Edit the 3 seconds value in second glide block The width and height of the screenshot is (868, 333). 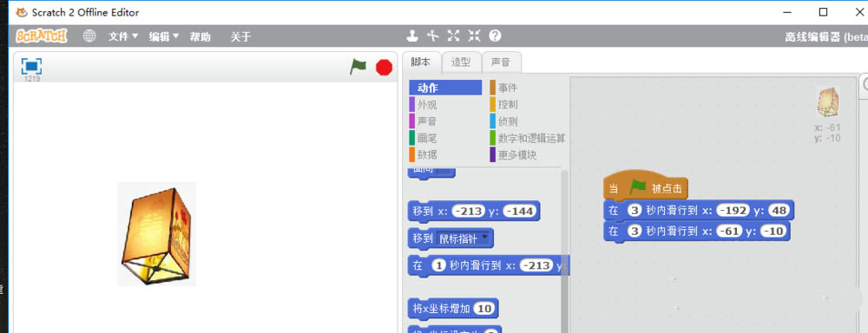[x=634, y=232]
